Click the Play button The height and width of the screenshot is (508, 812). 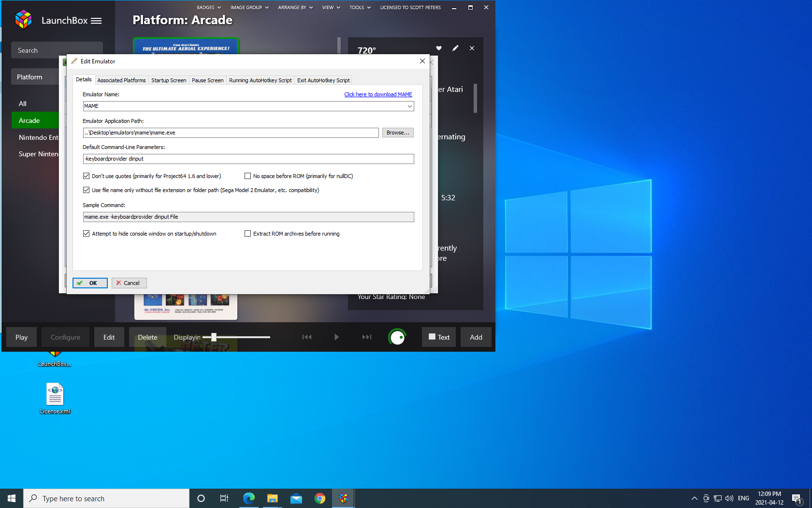21,337
